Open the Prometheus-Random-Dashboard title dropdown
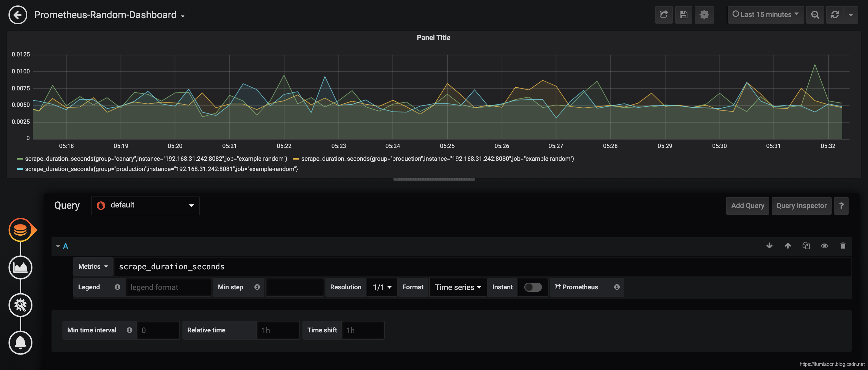 109,15
